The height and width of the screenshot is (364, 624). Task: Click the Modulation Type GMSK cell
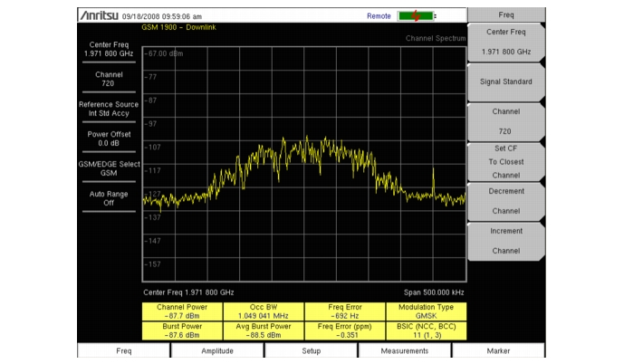(426, 311)
